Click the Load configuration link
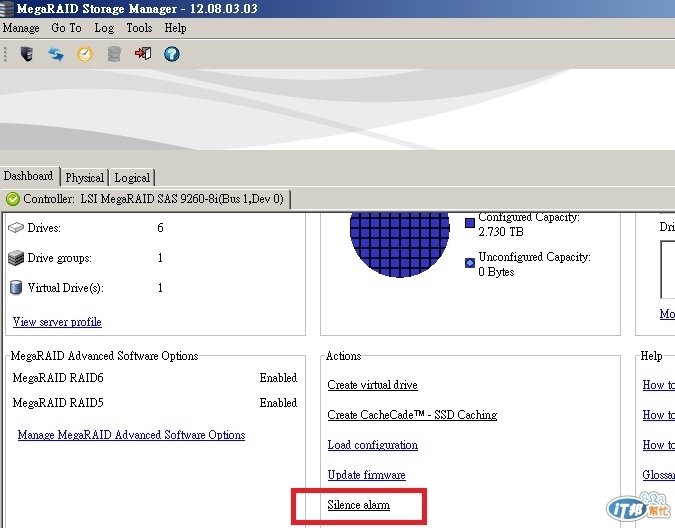 tap(372, 445)
